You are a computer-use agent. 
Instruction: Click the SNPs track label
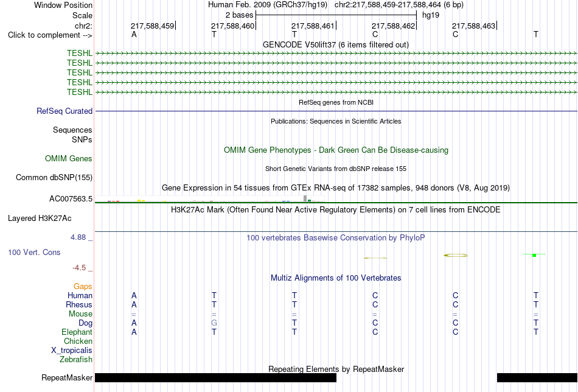pyautogui.click(x=82, y=140)
